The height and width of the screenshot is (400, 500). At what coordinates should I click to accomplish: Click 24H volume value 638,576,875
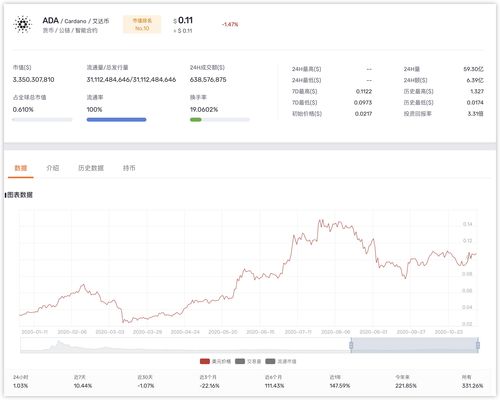coord(208,80)
